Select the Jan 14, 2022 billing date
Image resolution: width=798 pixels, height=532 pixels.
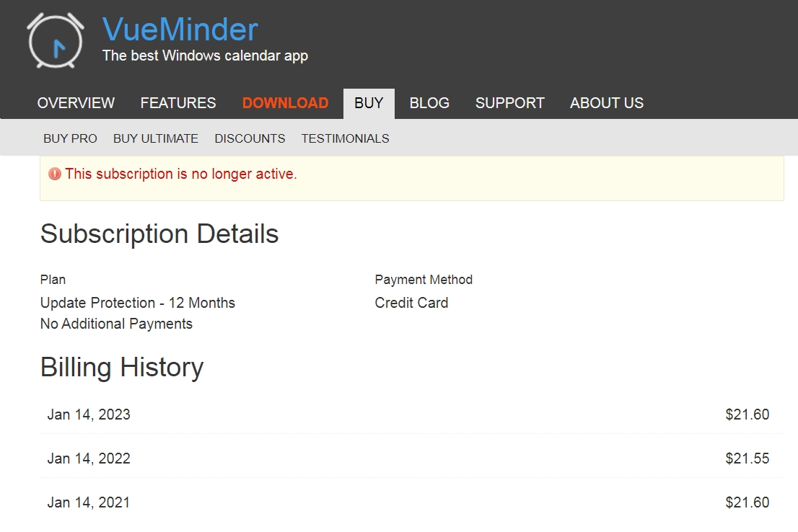point(89,458)
